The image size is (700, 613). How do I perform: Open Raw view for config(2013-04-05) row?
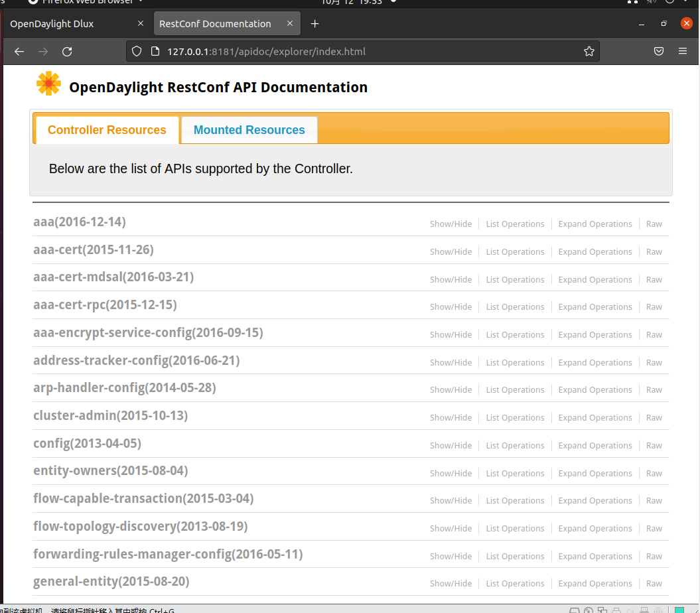[x=654, y=446]
